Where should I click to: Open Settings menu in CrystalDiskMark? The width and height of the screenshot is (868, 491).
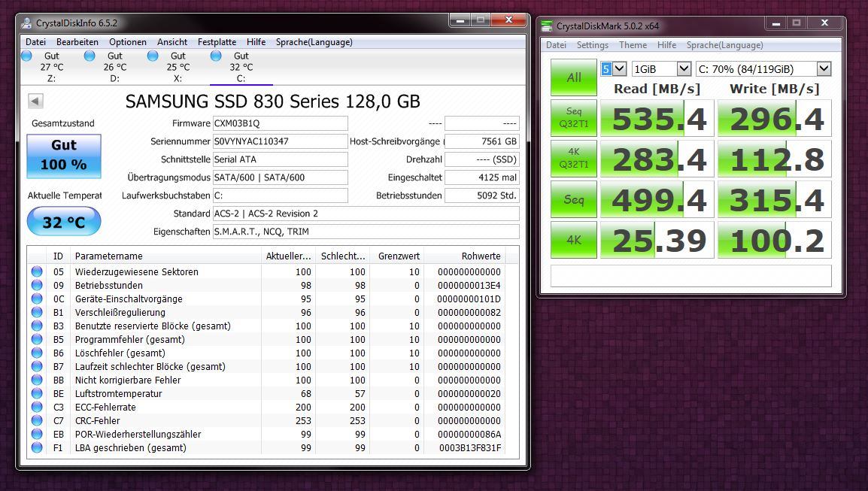[592, 45]
